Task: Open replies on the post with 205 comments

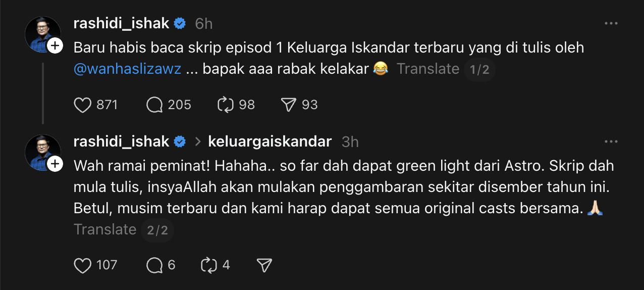Action: tap(154, 105)
